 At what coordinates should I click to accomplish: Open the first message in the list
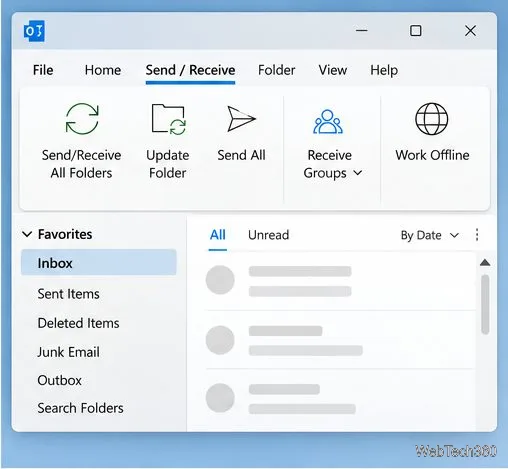340,281
